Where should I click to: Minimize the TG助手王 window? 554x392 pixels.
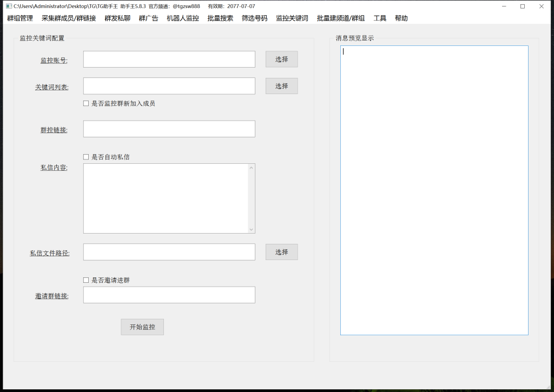coord(504,6)
